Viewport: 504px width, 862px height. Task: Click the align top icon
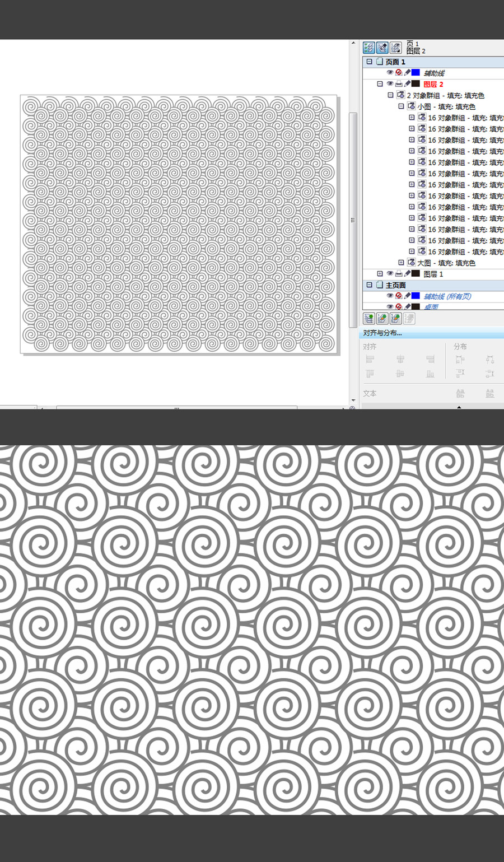point(370,374)
